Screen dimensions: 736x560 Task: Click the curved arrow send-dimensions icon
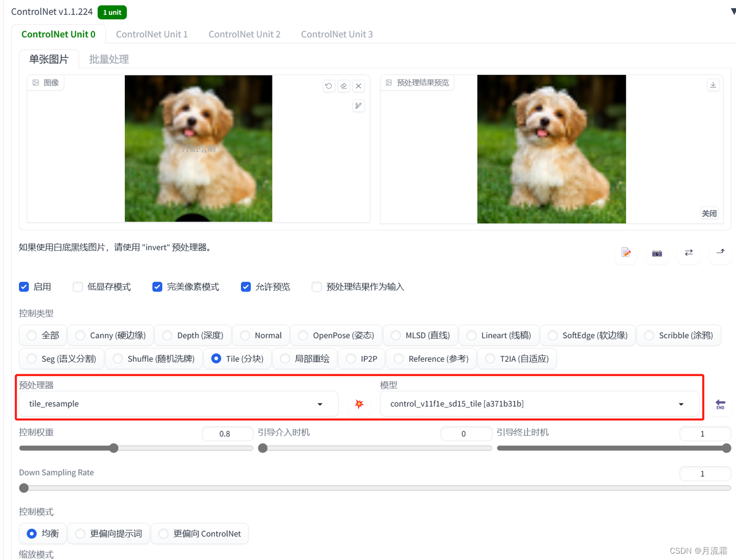pyautogui.click(x=720, y=252)
